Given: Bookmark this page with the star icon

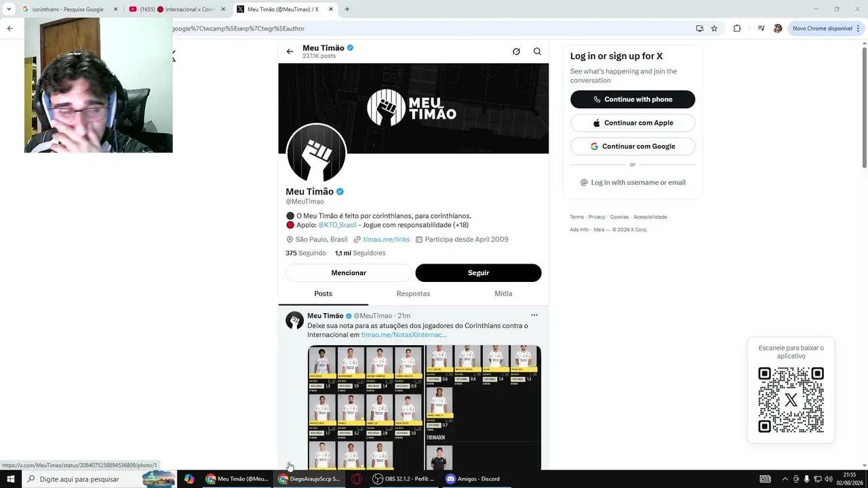Looking at the screenshot, I should pos(714,28).
